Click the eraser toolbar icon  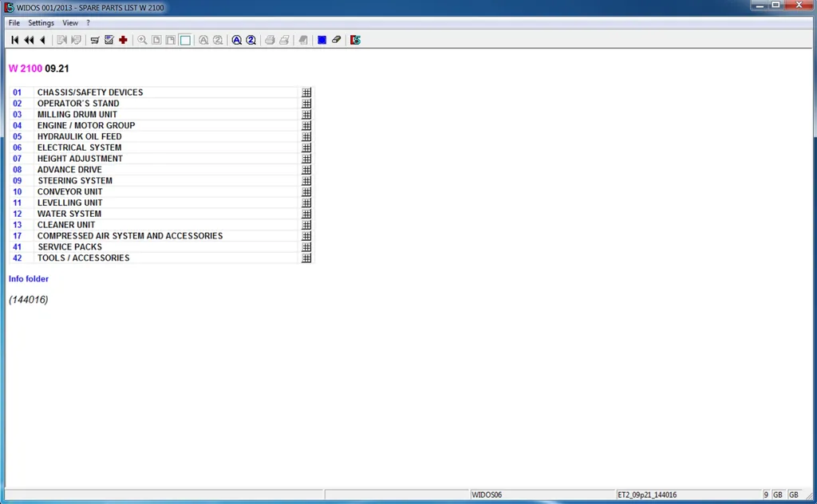(336, 40)
